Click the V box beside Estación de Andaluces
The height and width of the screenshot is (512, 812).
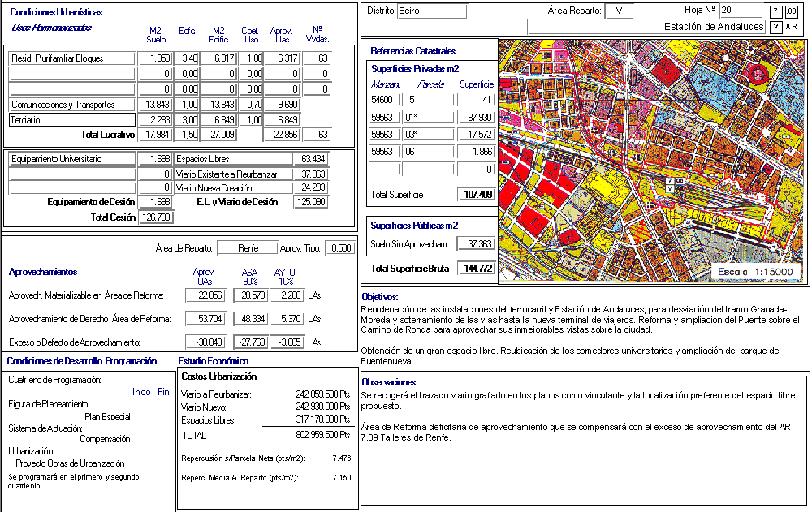point(776,27)
